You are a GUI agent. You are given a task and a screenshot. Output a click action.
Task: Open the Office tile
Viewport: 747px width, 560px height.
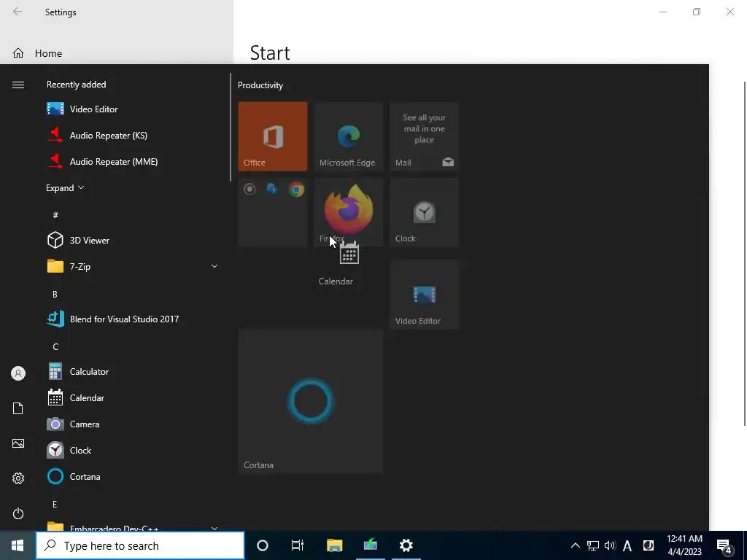point(273,136)
